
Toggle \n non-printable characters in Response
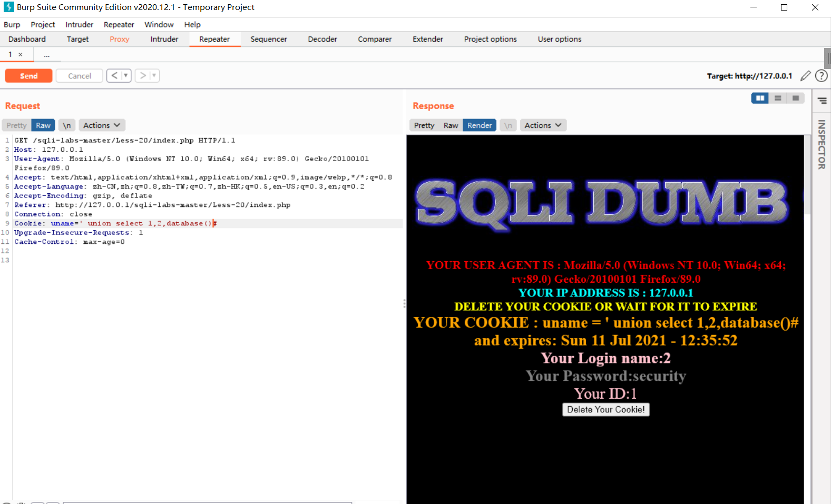tap(507, 125)
